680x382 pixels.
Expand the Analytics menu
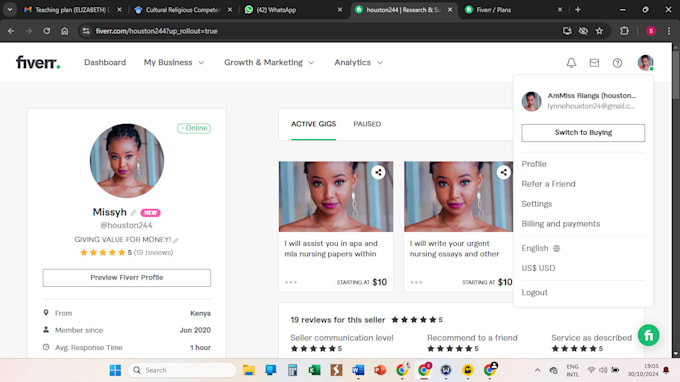358,62
